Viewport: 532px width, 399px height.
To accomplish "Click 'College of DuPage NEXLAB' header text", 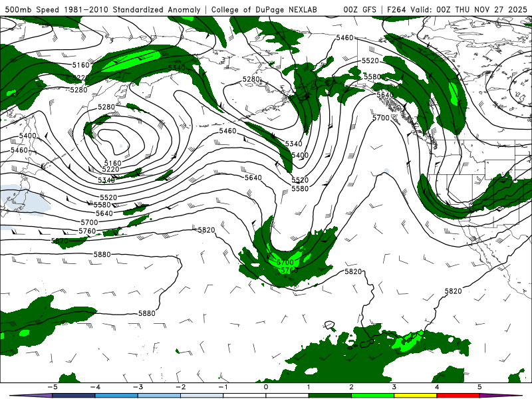I will point(264,9).
